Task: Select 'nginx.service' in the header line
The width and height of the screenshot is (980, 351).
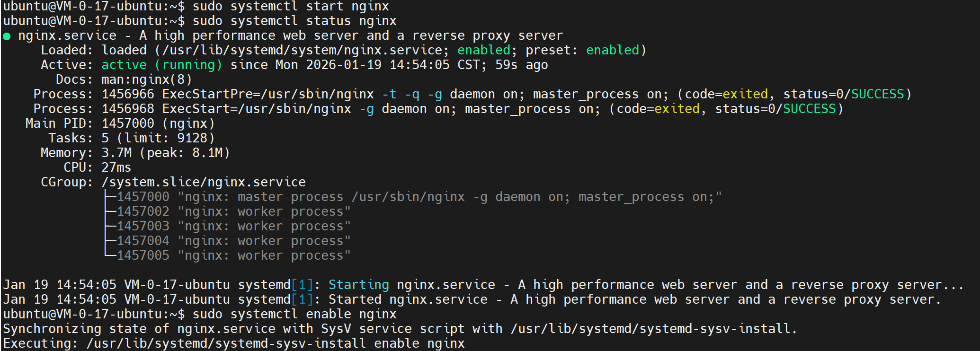Action: [x=67, y=36]
